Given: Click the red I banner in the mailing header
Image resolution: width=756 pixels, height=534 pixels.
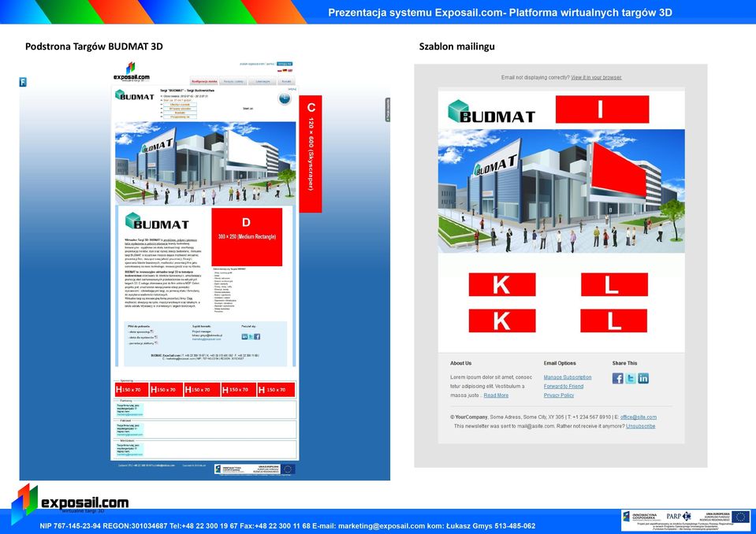Looking at the screenshot, I should tap(602, 109).
